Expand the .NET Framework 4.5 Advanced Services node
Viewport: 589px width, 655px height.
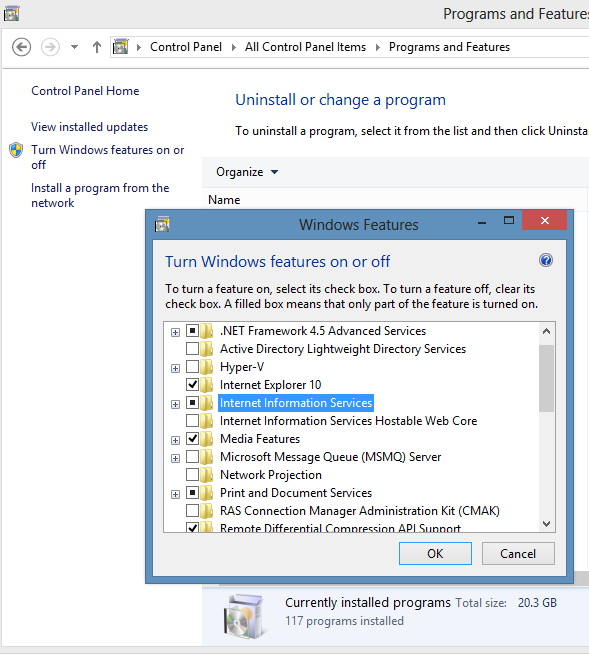coord(175,333)
